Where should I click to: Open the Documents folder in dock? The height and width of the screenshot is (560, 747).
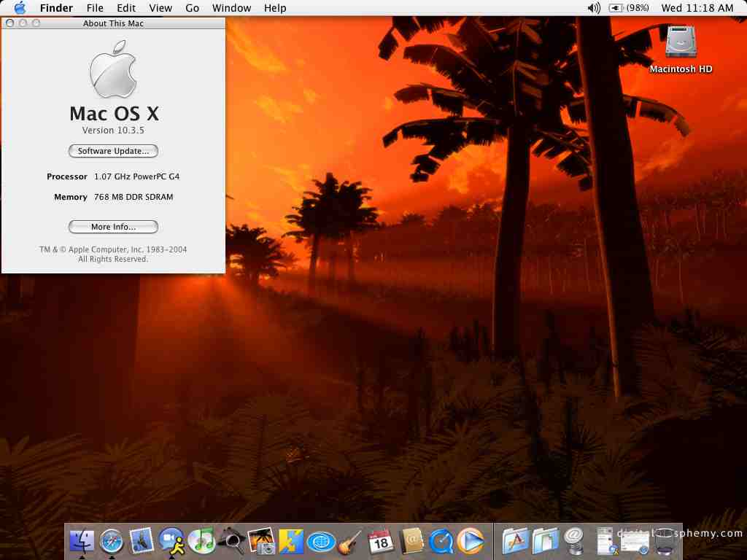[x=544, y=542]
